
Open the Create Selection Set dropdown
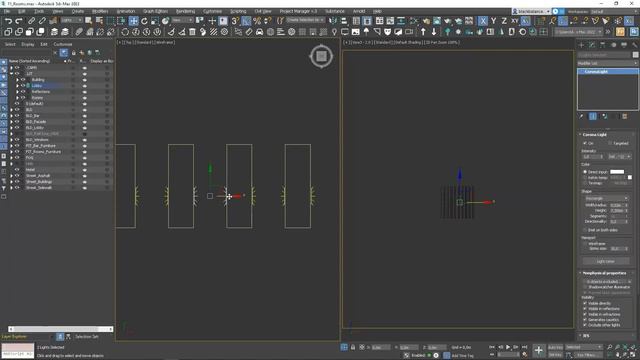305,20
